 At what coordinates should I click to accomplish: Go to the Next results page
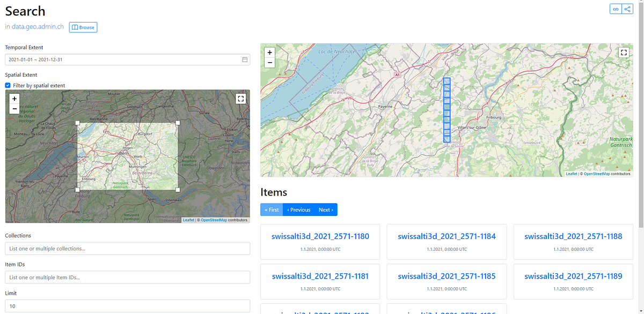click(x=326, y=210)
